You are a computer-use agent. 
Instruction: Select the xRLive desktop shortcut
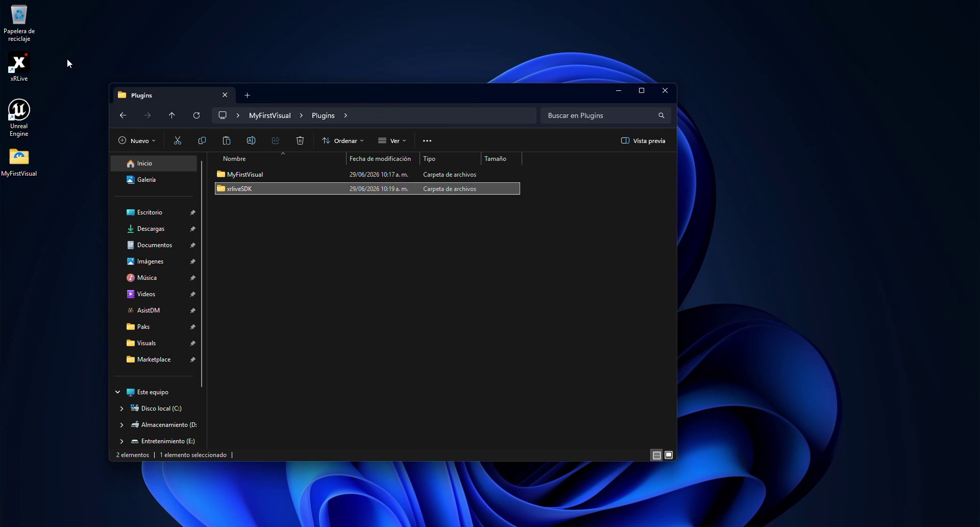19,67
